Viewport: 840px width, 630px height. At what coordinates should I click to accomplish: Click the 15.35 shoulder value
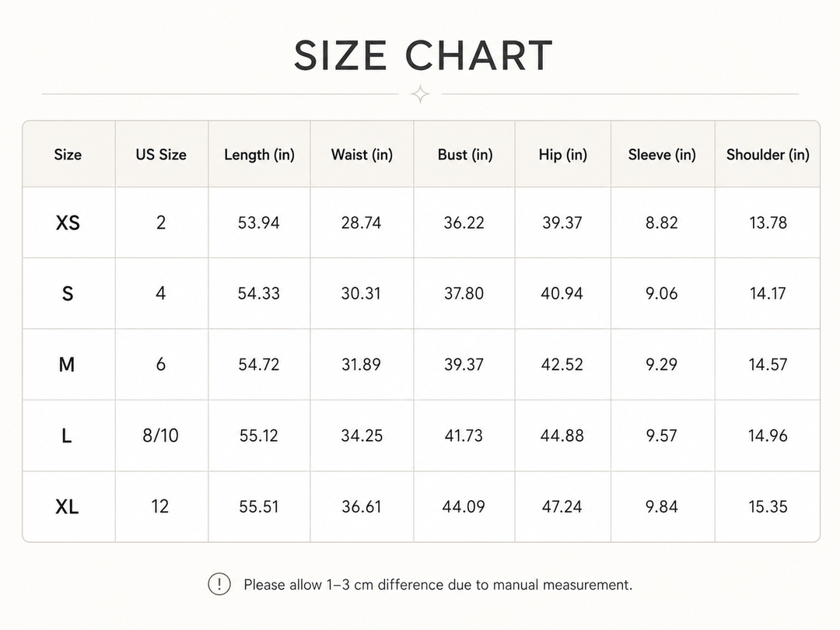[x=768, y=506]
